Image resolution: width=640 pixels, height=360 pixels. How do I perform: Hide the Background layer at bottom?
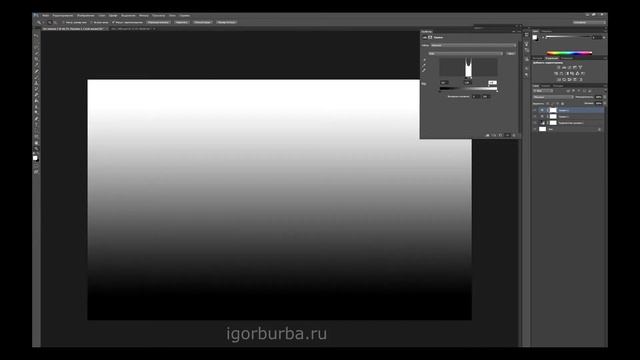[x=535, y=129]
